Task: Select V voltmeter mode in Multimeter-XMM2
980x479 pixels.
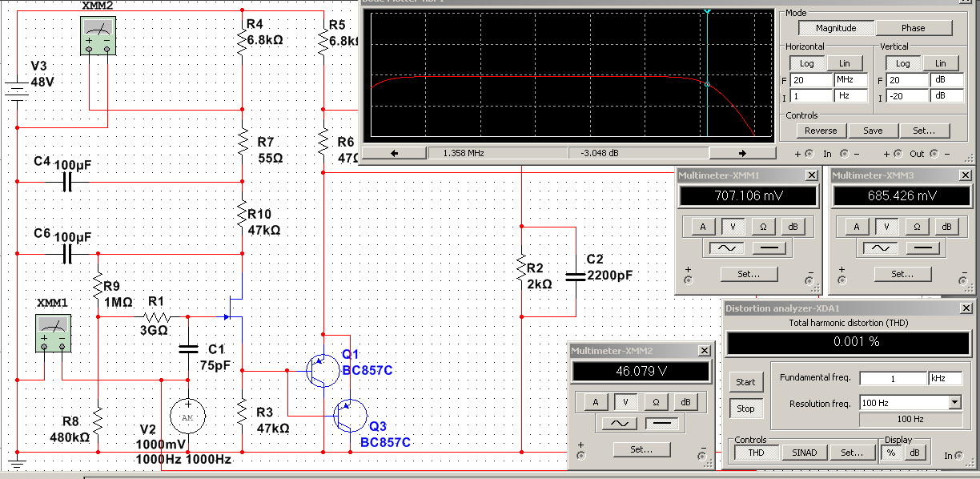Action: (625, 402)
